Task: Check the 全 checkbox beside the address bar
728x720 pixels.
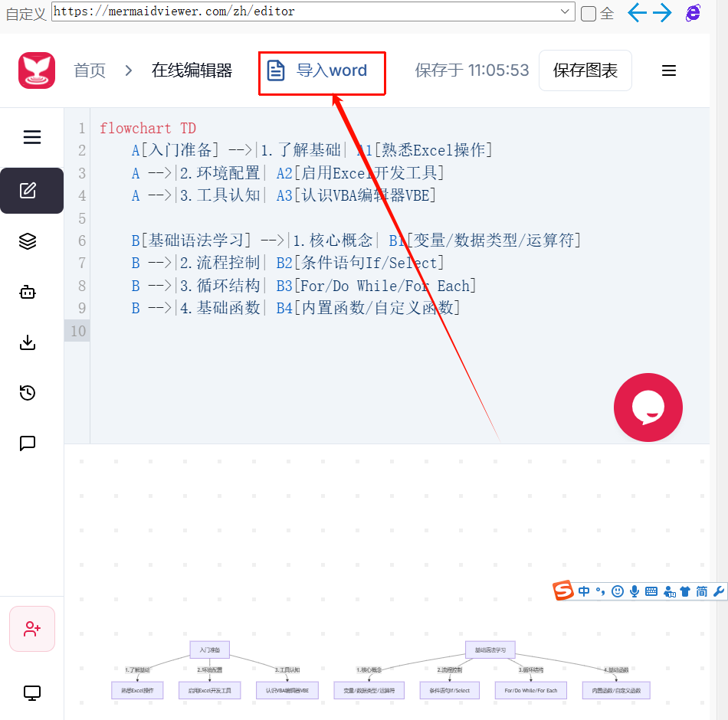Action: pyautogui.click(x=587, y=12)
